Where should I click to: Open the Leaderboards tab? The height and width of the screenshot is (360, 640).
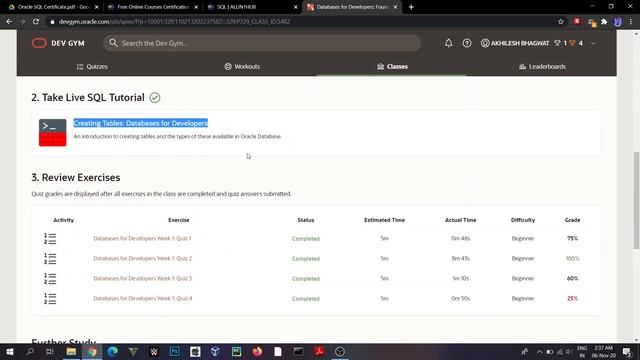coord(542,67)
